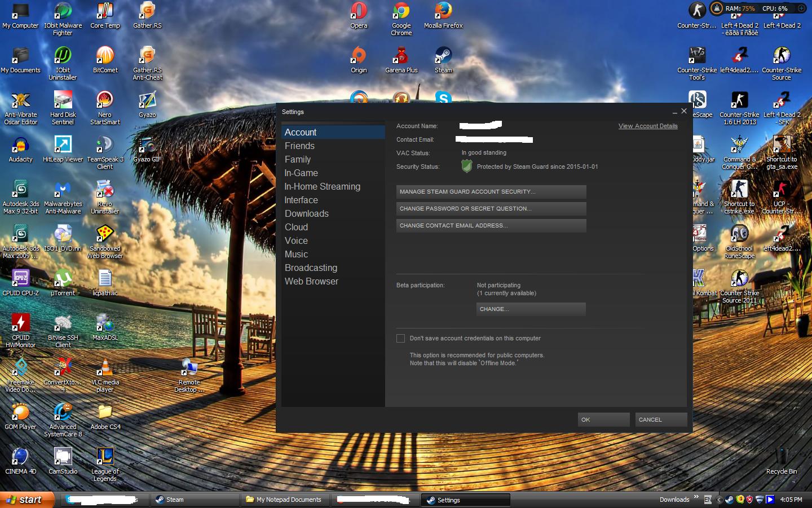
Task: Click Change Contact Email Address button
Action: click(x=491, y=226)
